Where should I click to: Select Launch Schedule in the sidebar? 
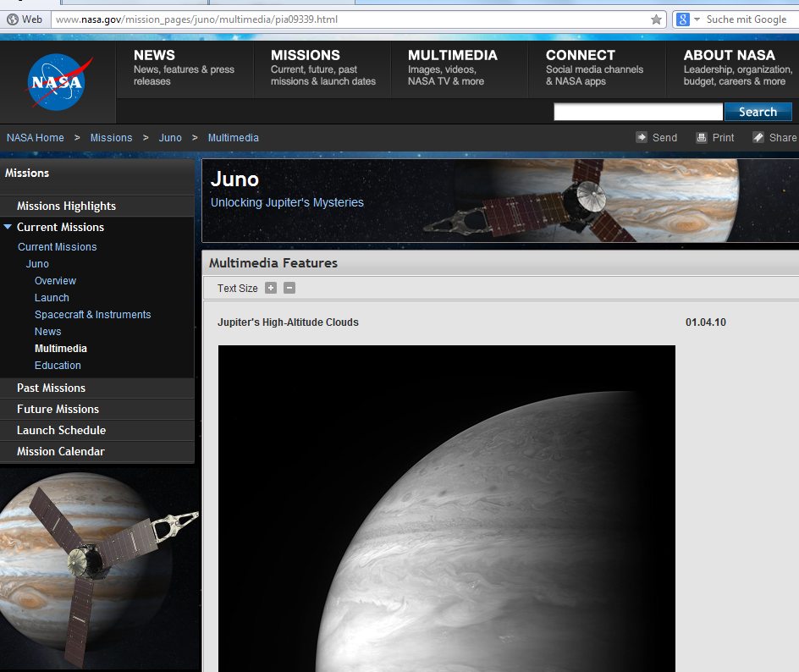61,430
